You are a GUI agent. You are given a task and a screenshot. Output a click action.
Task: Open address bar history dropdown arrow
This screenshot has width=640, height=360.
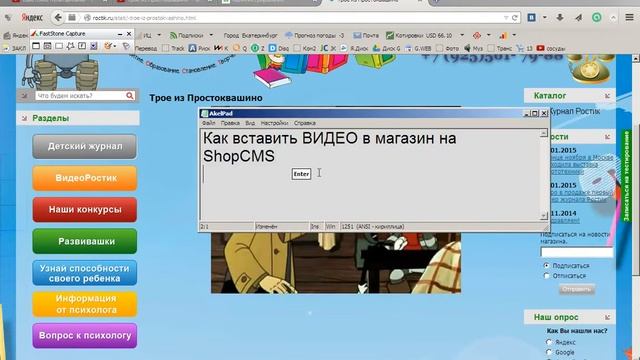(x=506, y=18)
